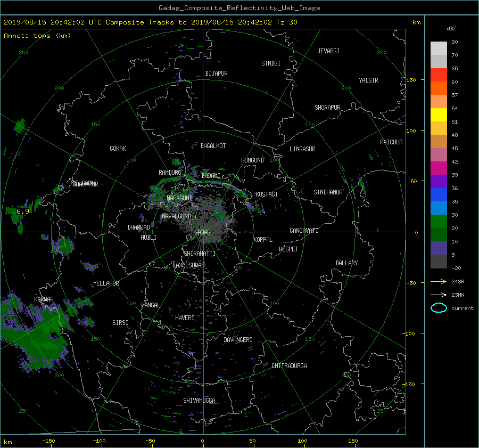
Task: Click the SINDGI city label
Action: click(271, 63)
